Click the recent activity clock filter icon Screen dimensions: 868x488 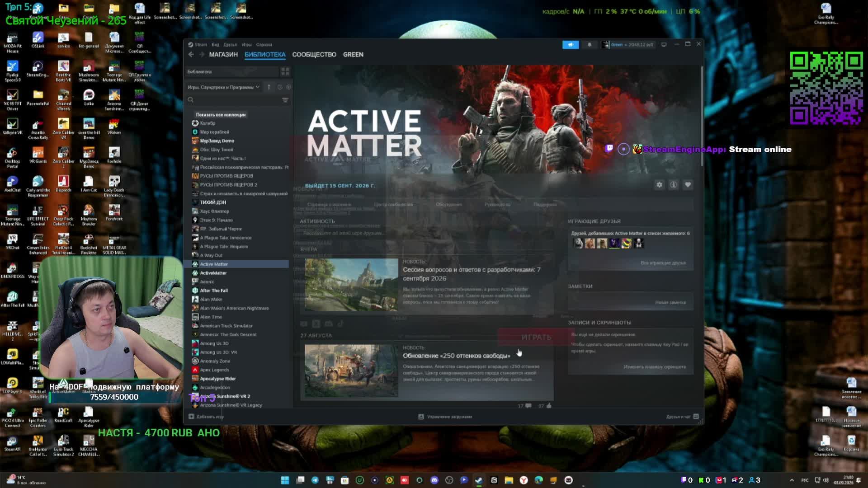(280, 87)
